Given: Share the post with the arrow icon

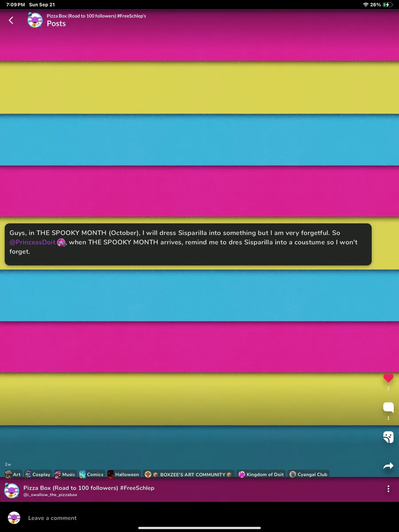Looking at the screenshot, I should 388,466.
